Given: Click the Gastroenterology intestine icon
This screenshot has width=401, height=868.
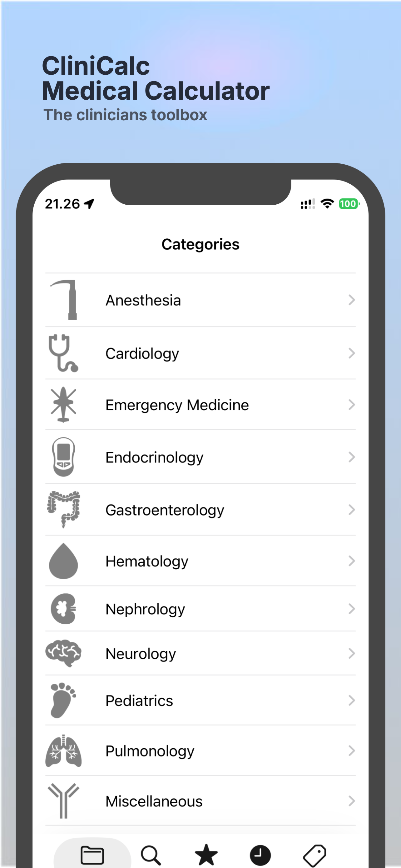Looking at the screenshot, I should pyautogui.click(x=63, y=510).
